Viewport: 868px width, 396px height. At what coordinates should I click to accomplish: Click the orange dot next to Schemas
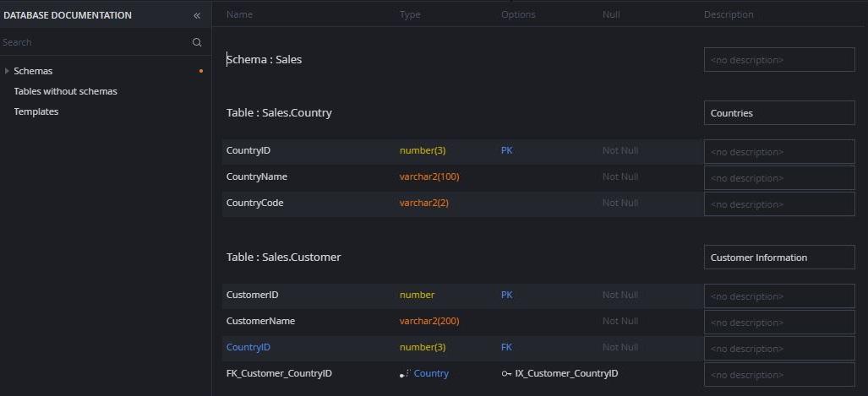click(x=201, y=71)
